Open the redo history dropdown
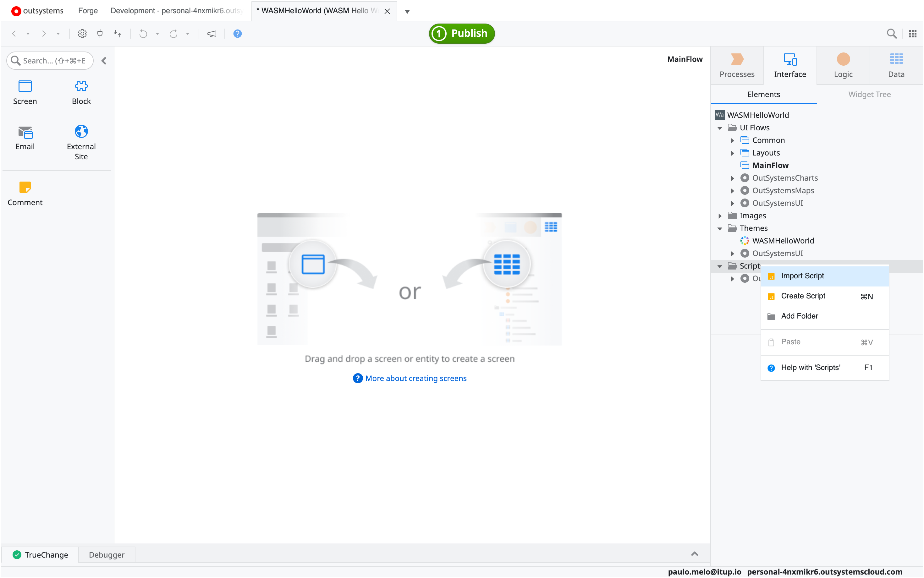The height and width of the screenshot is (578, 924). [187, 34]
